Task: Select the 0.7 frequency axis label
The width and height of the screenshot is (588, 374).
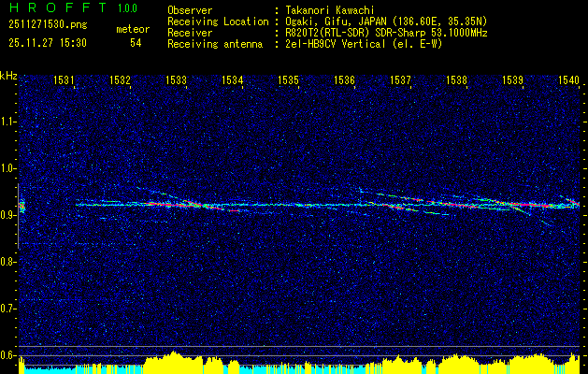Action: pyautogui.click(x=8, y=308)
